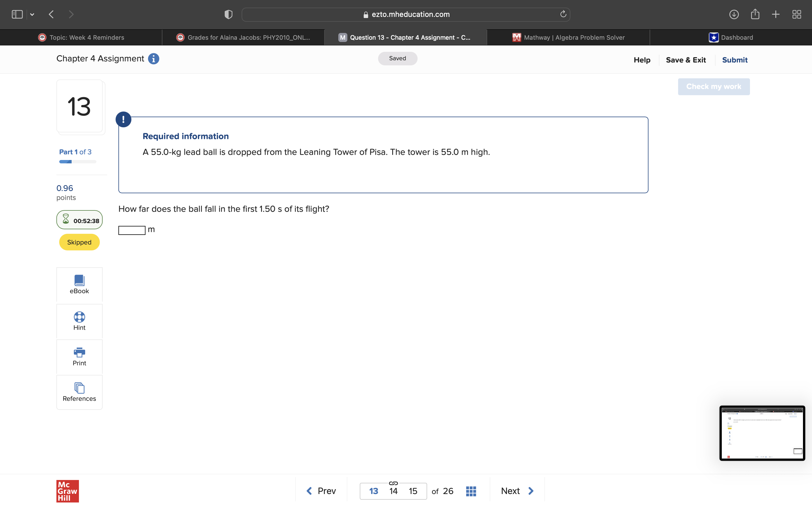Show Safari downloads
Viewport: 812px width, 507px height.
pos(734,14)
